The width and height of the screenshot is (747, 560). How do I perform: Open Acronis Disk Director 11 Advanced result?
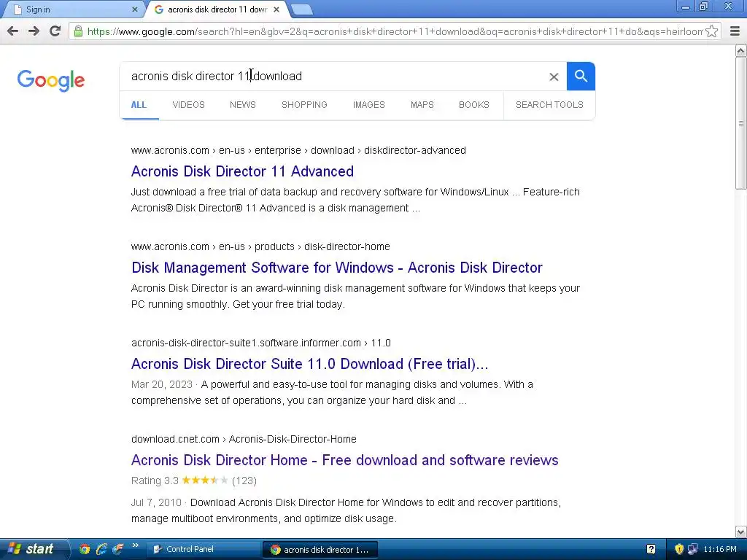(242, 171)
